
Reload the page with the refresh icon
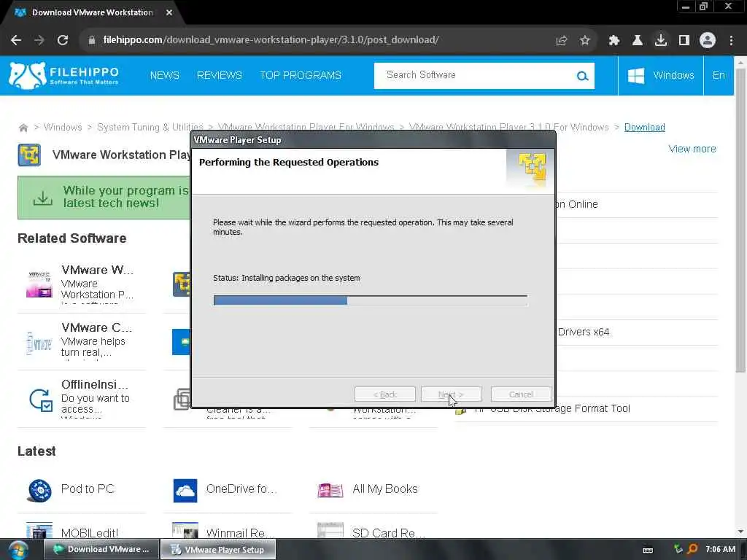point(63,41)
